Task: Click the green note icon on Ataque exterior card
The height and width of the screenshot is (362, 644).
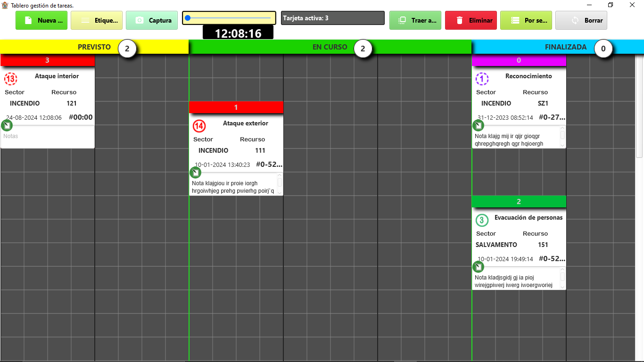Action: [195, 173]
